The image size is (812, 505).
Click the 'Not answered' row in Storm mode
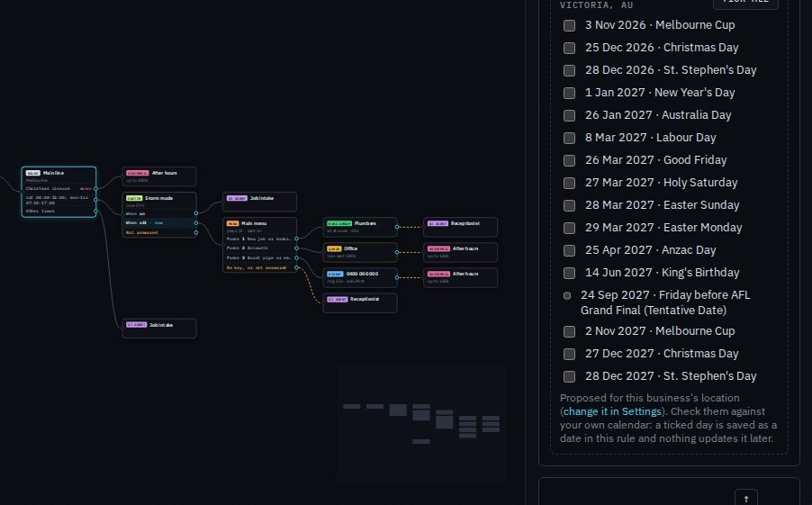click(x=159, y=233)
